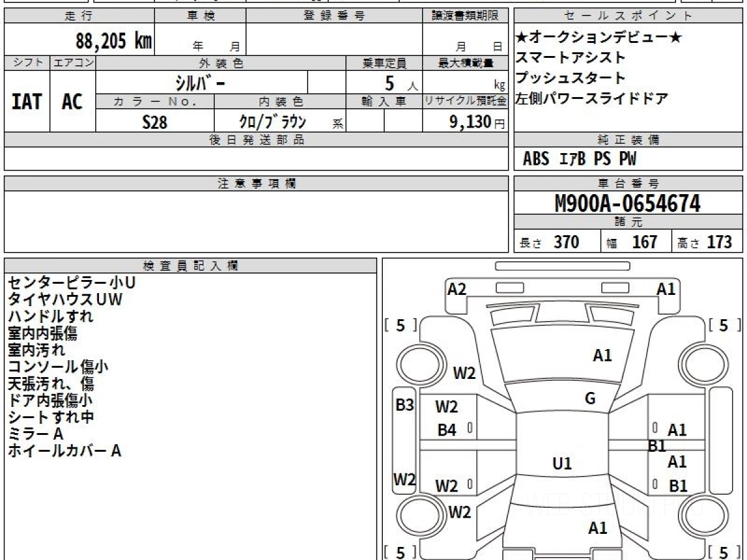Click the U1 dent mark on the roof
This screenshot has width=747, height=560.
[x=561, y=464]
